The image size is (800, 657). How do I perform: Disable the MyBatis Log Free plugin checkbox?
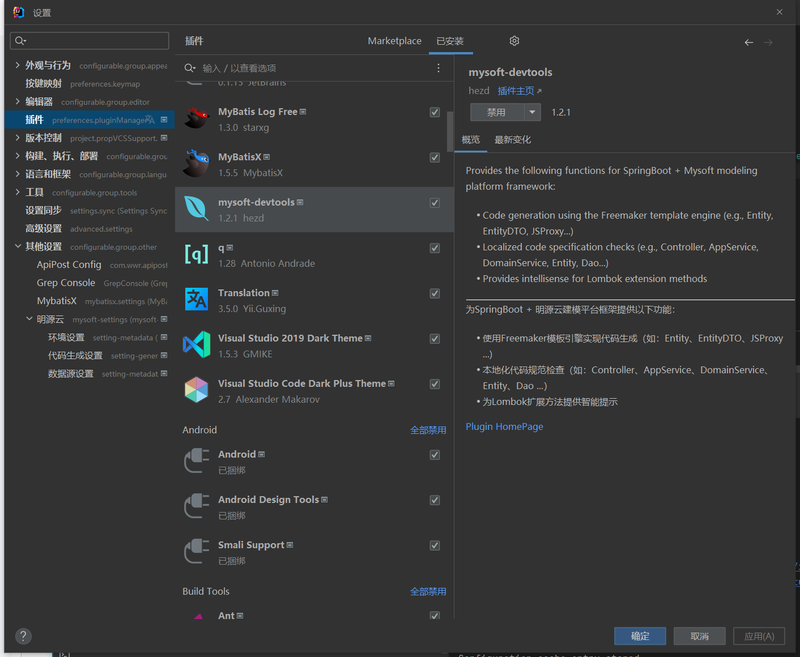(435, 112)
